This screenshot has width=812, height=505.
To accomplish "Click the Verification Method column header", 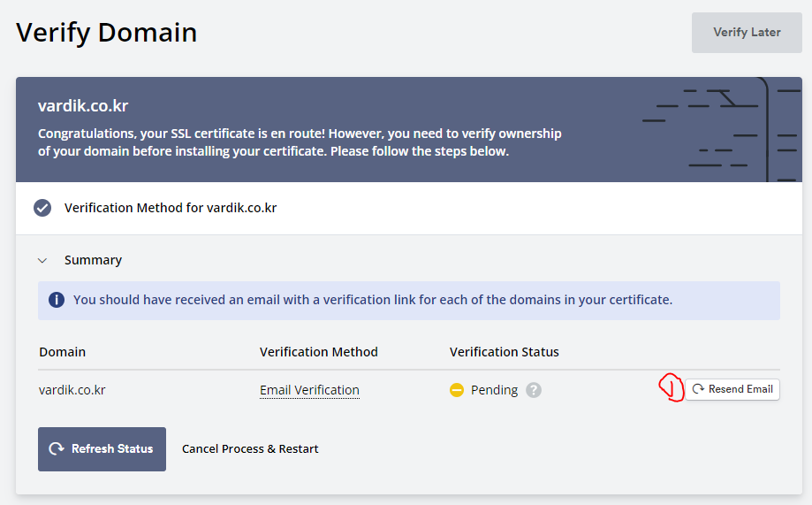I will pyautogui.click(x=318, y=352).
